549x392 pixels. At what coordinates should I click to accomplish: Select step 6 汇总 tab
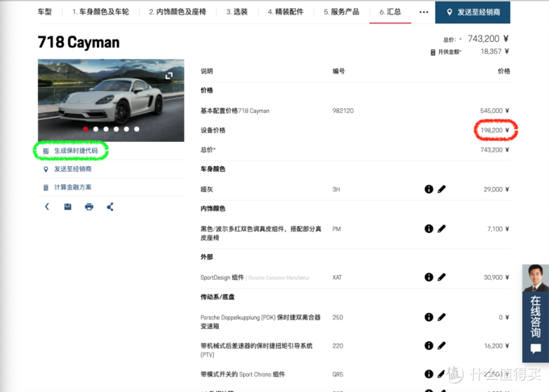(x=390, y=12)
